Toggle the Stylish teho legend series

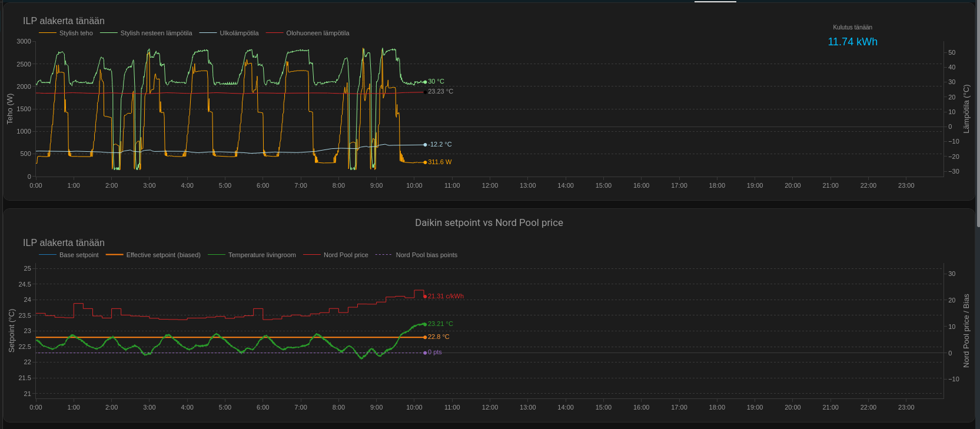pos(75,34)
